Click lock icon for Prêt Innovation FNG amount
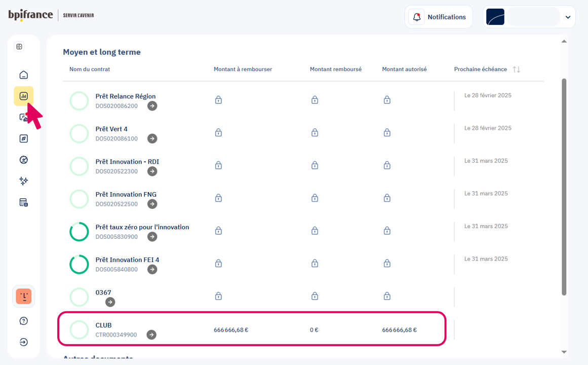Image resolution: width=588 pixels, height=365 pixels. pos(218,198)
